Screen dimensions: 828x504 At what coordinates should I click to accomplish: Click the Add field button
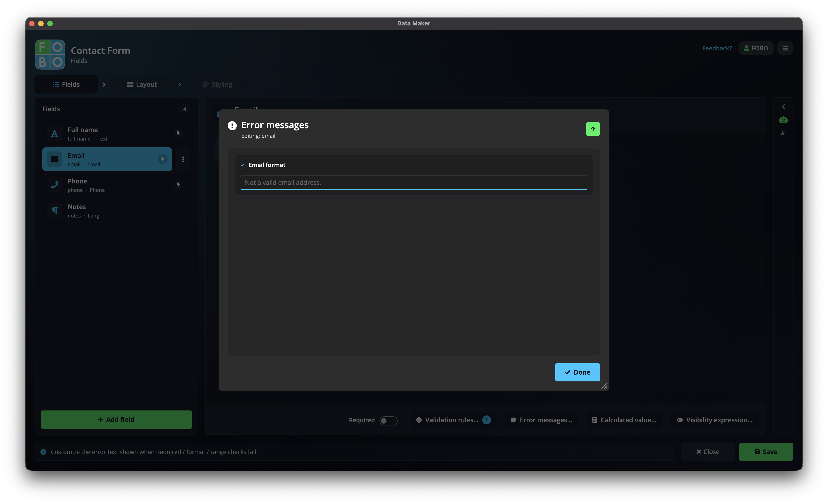point(116,419)
